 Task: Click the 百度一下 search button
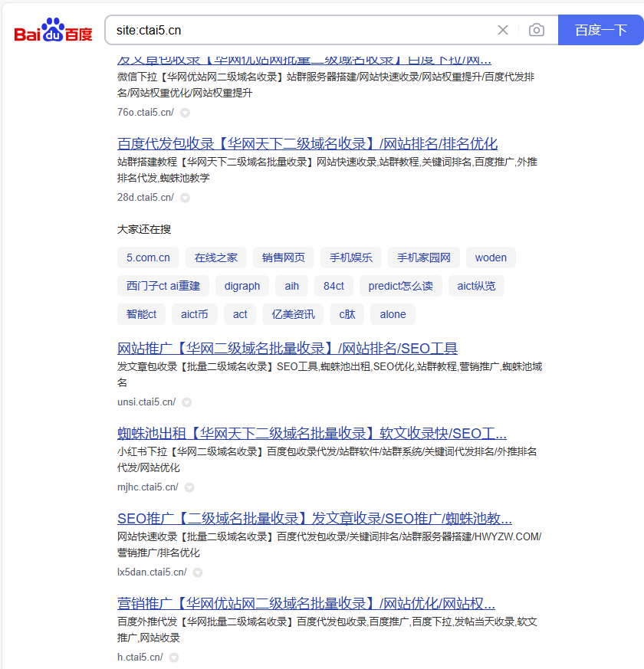click(x=601, y=30)
